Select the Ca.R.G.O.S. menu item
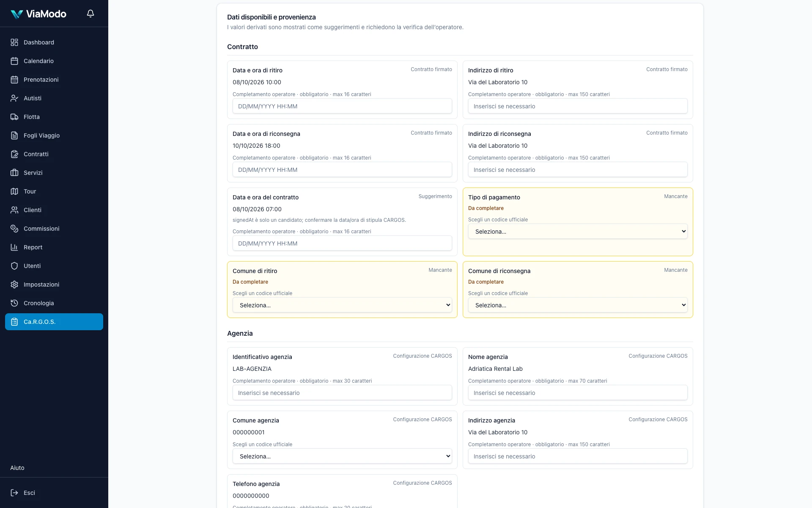 pos(54,322)
